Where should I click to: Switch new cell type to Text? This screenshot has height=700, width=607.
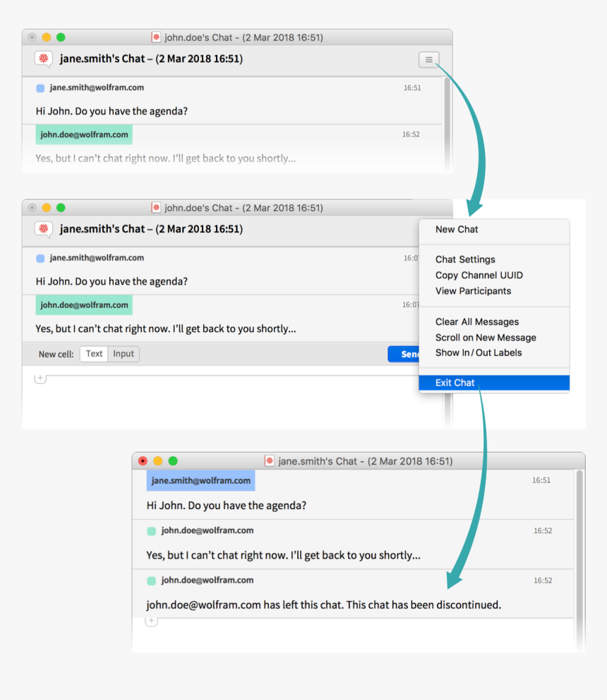tap(94, 354)
